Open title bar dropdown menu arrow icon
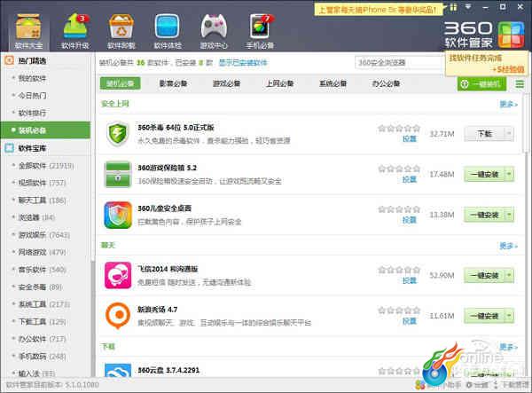The image size is (532, 393). pos(468,6)
